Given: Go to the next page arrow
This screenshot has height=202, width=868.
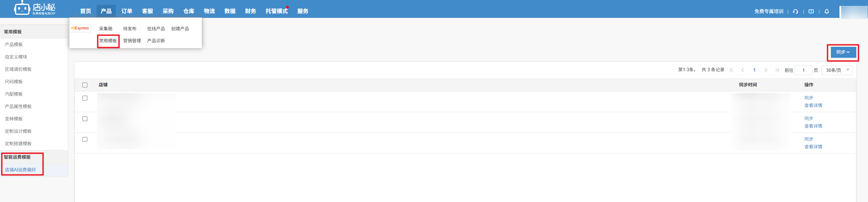Looking at the screenshot, I should (766, 70).
